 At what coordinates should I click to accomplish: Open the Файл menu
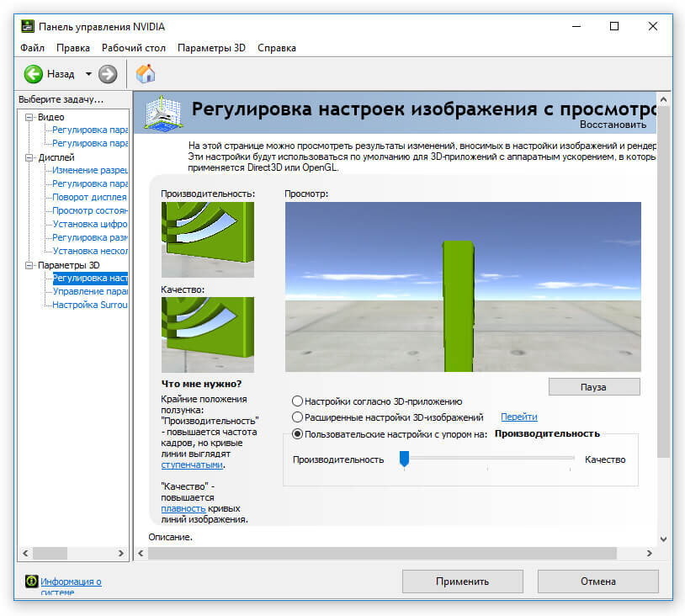32,48
